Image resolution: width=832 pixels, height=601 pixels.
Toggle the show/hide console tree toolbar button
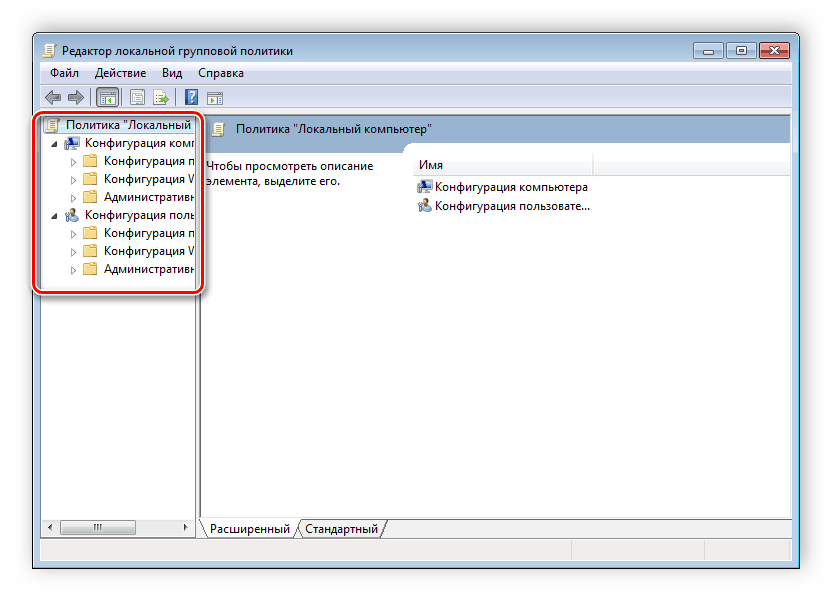(x=107, y=97)
